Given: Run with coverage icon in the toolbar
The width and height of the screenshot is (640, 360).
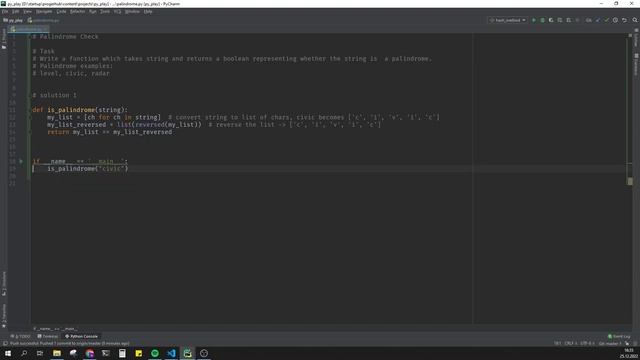Looking at the screenshot, I should tap(551, 20).
